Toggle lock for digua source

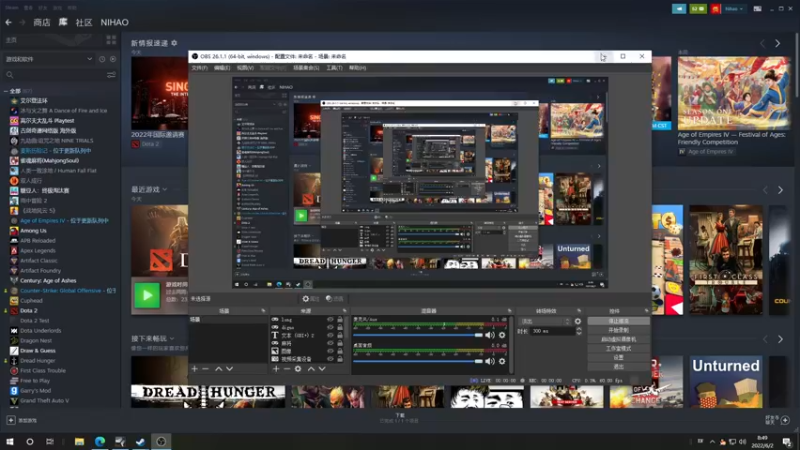340,328
